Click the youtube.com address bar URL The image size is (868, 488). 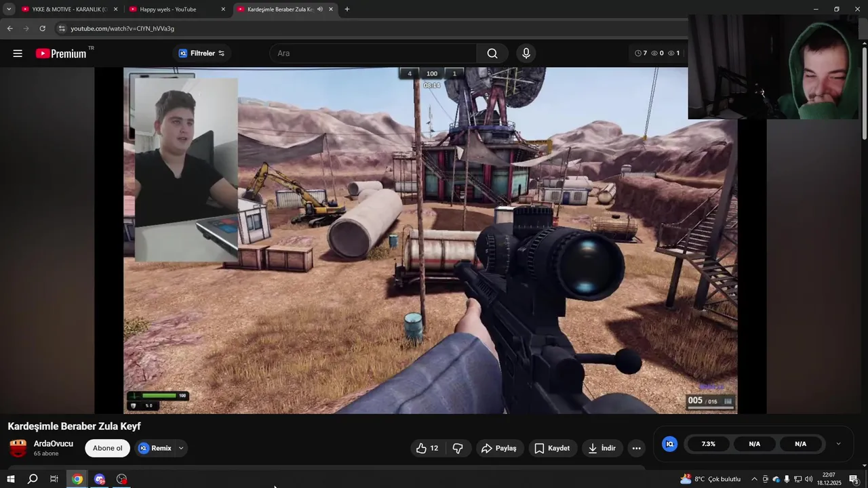pos(123,28)
